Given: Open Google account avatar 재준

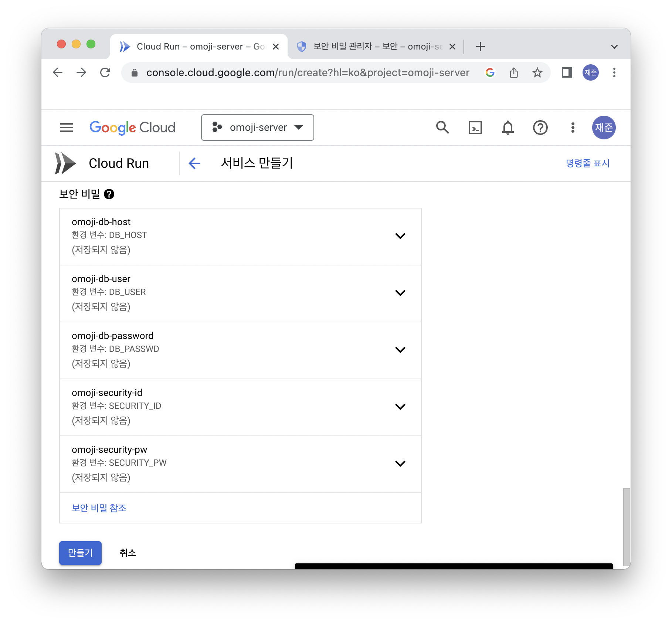Looking at the screenshot, I should pos(604,128).
